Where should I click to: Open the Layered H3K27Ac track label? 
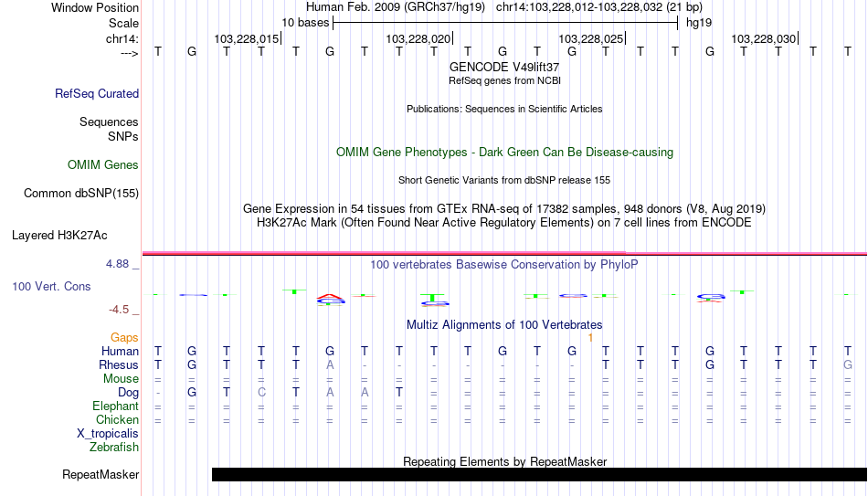click(59, 236)
